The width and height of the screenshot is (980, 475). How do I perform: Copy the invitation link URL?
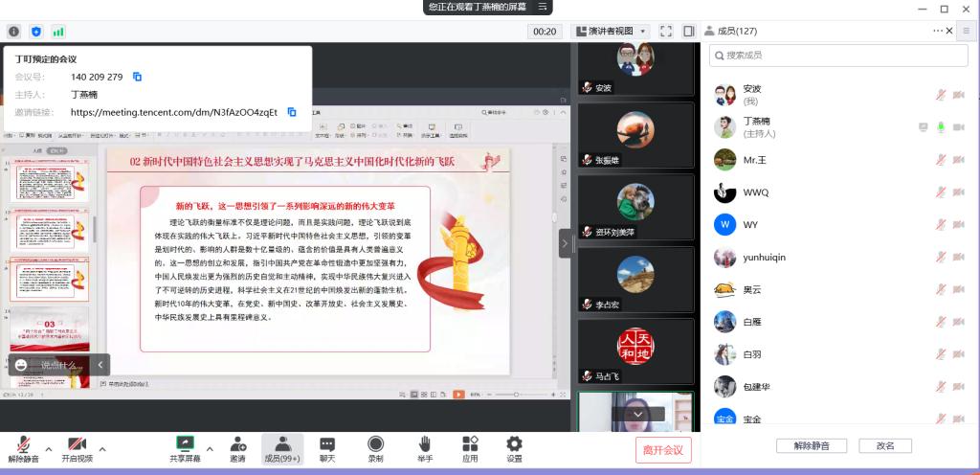coord(292,112)
